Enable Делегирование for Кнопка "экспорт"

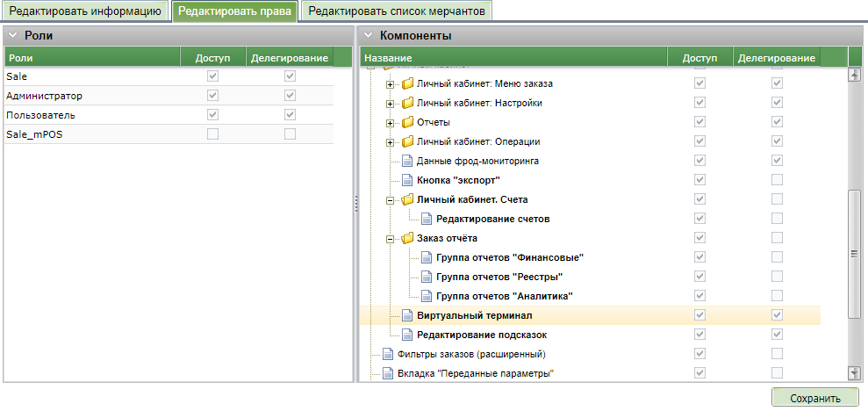(776, 180)
